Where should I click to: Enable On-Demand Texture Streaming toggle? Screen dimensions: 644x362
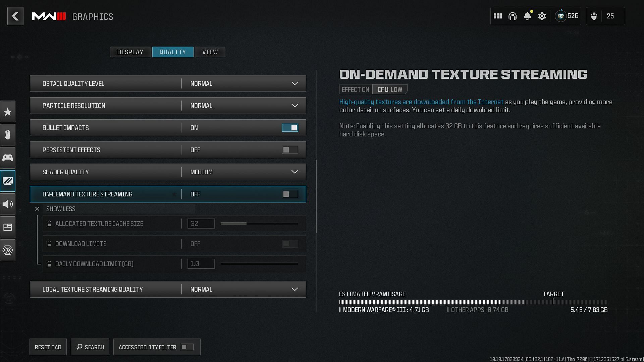pos(290,194)
